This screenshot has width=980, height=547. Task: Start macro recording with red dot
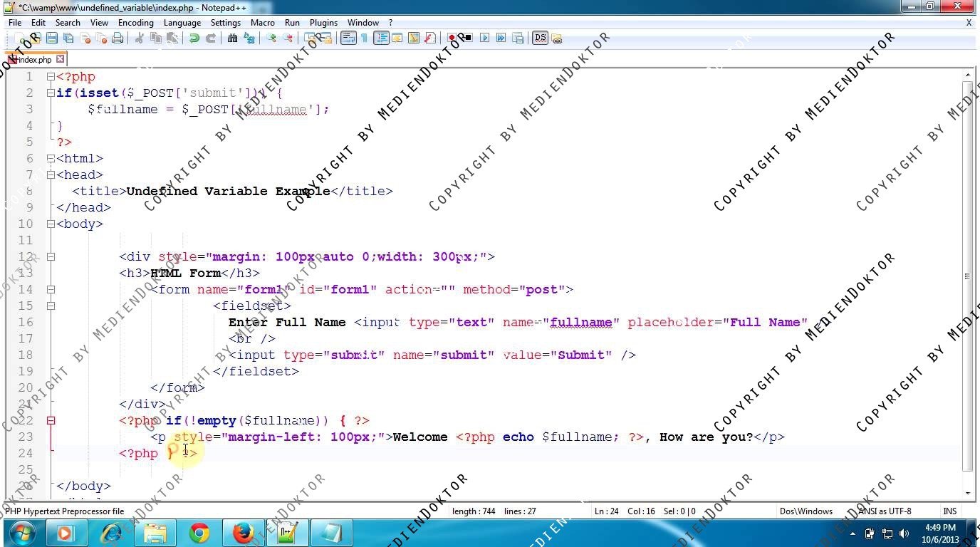coord(452,38)
